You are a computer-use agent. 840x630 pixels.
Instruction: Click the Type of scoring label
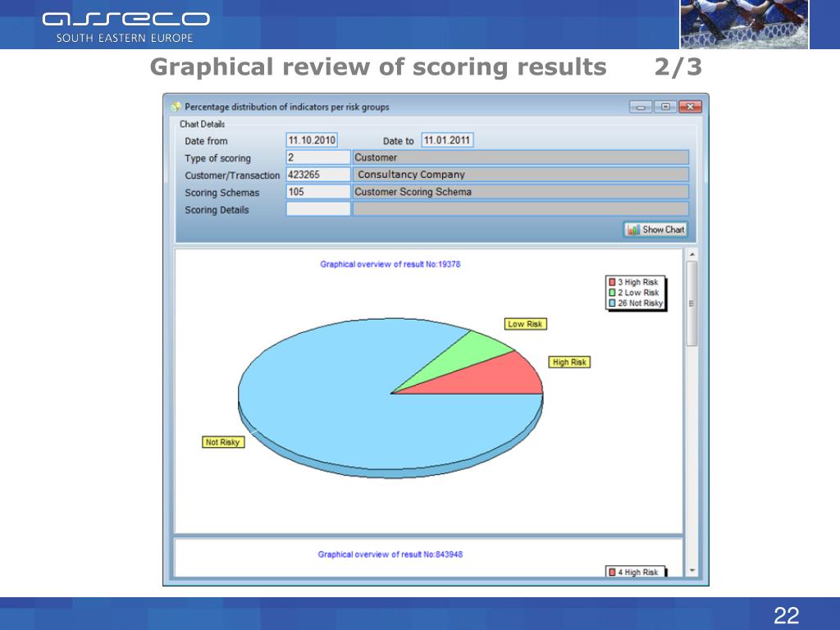pyautogui.click(x=217, y=158)
